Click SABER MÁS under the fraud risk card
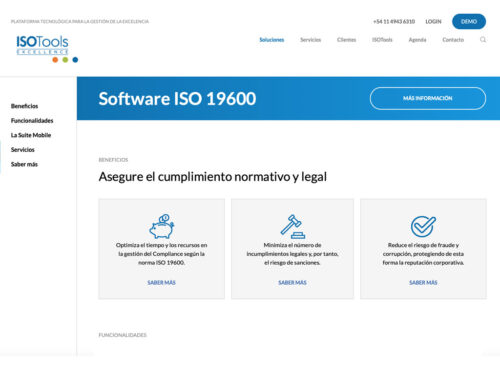Image resolution: width=500 pixels, height=375 pixels. [423, 283]
